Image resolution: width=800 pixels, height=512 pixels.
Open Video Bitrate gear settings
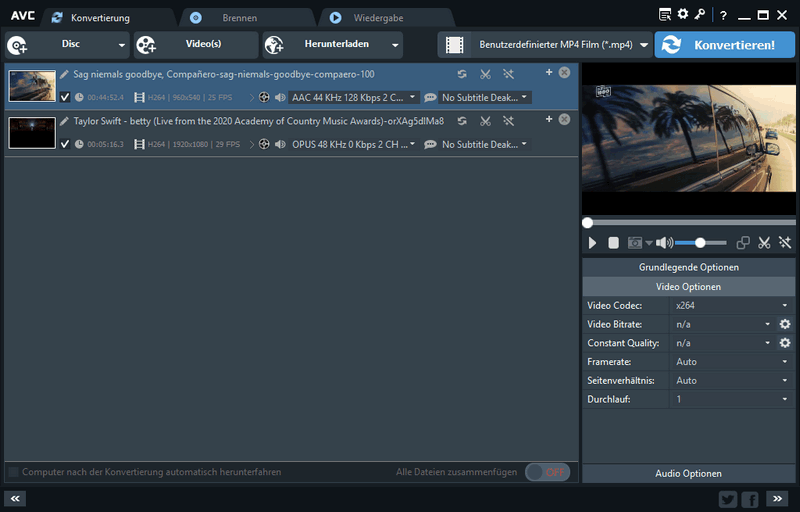tap(785, 324)
